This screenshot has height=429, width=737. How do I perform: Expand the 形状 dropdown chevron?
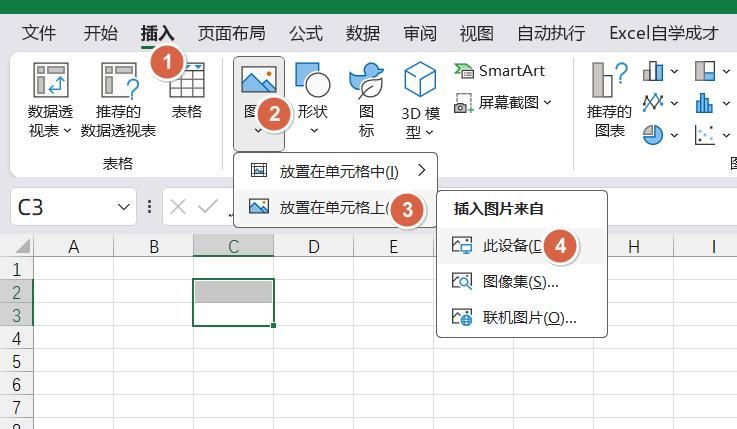[x=314, y=130]
